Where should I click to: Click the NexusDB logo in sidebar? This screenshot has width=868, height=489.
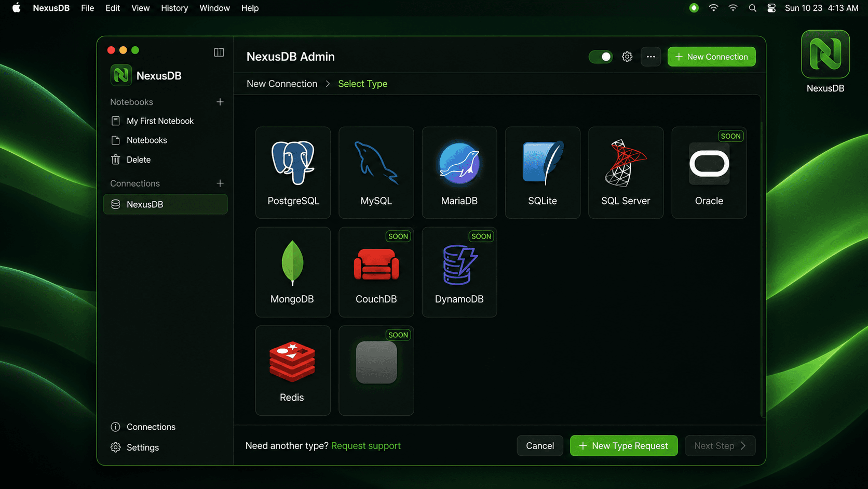pos(121,75)
